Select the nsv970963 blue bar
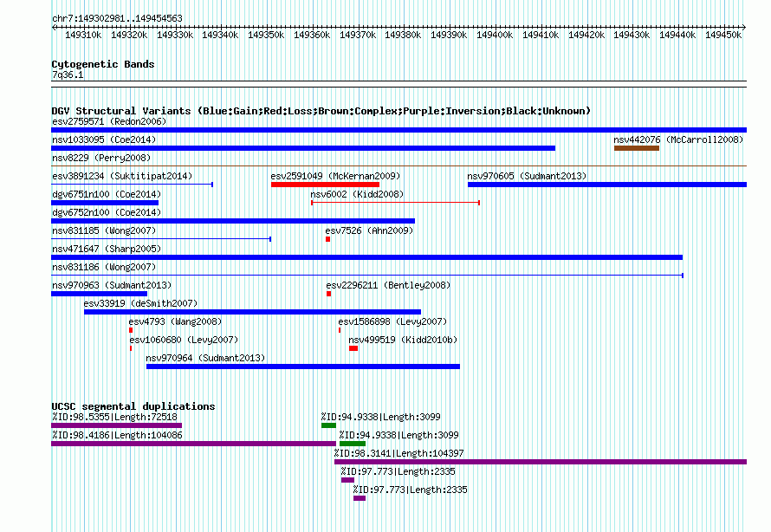 click(x=100, y=294)
